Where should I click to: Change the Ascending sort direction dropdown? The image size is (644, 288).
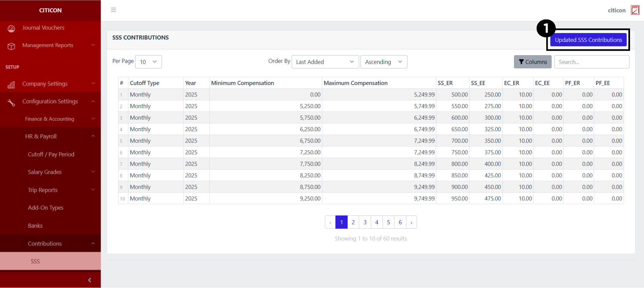pyautogui.click(x=384, y=62)
